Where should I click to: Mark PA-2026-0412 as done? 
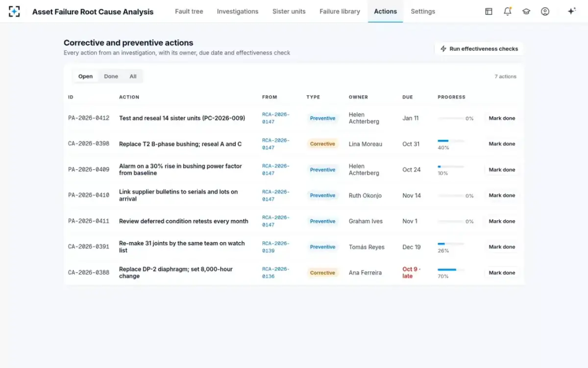[x=502, y=118]
